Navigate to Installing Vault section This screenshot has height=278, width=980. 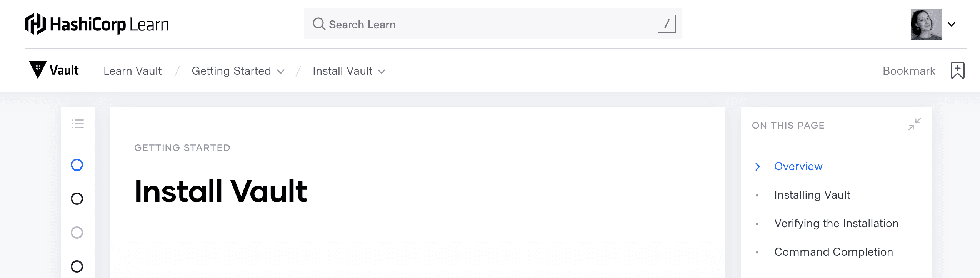pos(812,195)
